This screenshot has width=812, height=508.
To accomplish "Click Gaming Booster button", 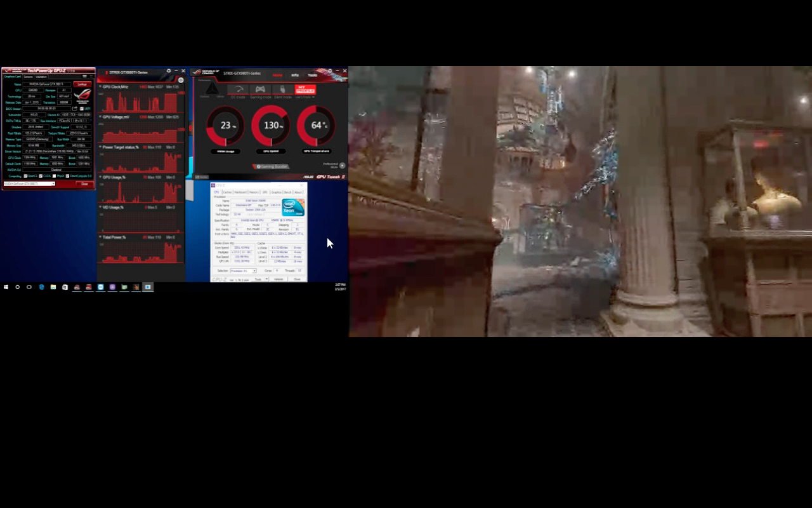I will coord(272,166).
